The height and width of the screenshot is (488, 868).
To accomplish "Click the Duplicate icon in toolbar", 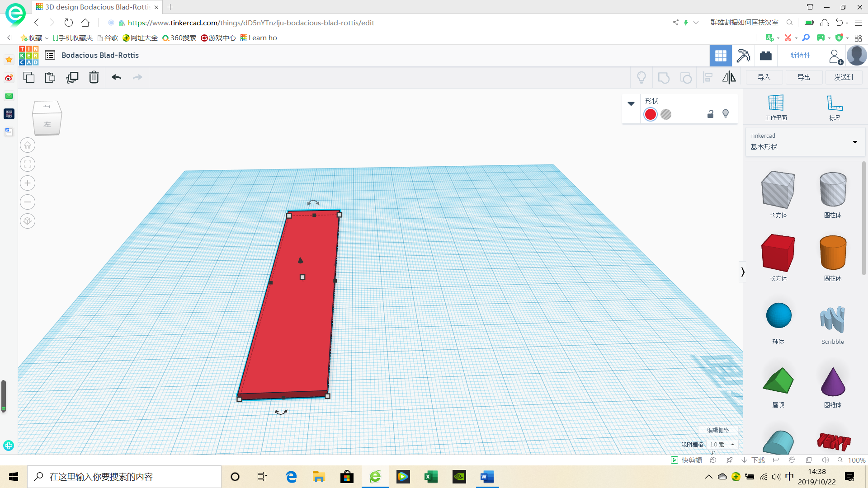I will pyautogui.click(x=72, y=77).
